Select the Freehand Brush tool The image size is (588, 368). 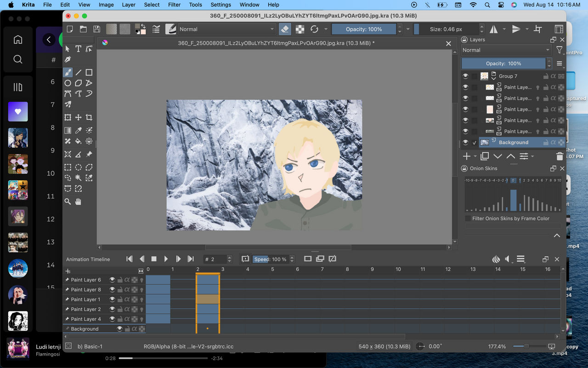click(x=68, y=72)
